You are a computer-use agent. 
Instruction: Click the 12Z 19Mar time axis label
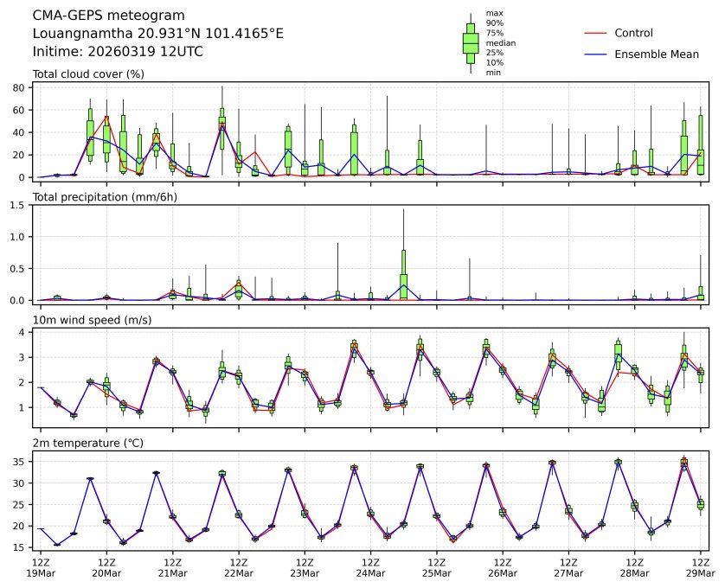[41, 567]
